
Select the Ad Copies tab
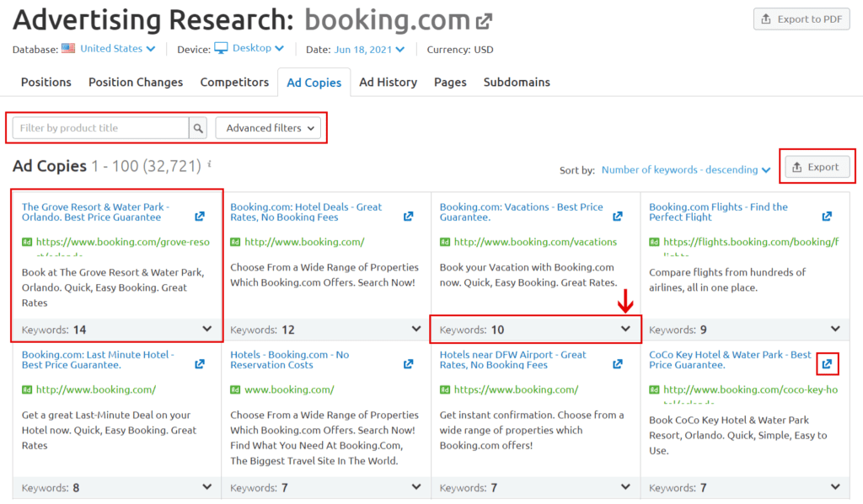coord(314,83)
